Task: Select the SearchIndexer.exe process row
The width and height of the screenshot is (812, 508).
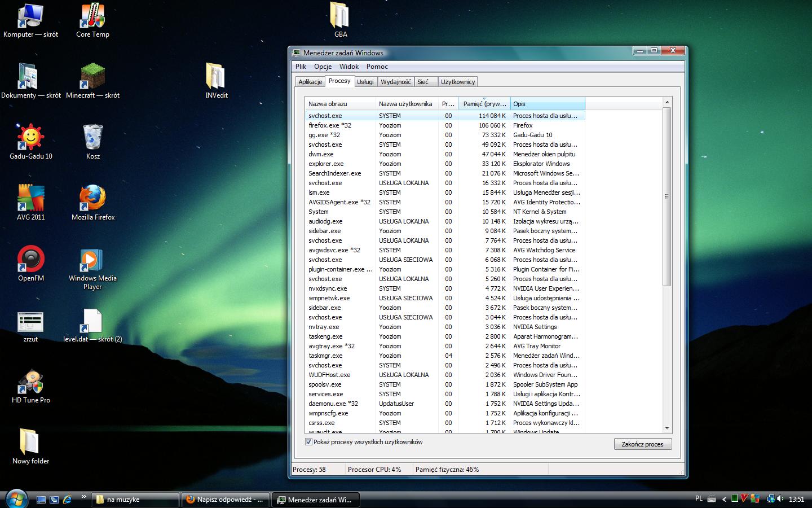Action: (444, 173)
